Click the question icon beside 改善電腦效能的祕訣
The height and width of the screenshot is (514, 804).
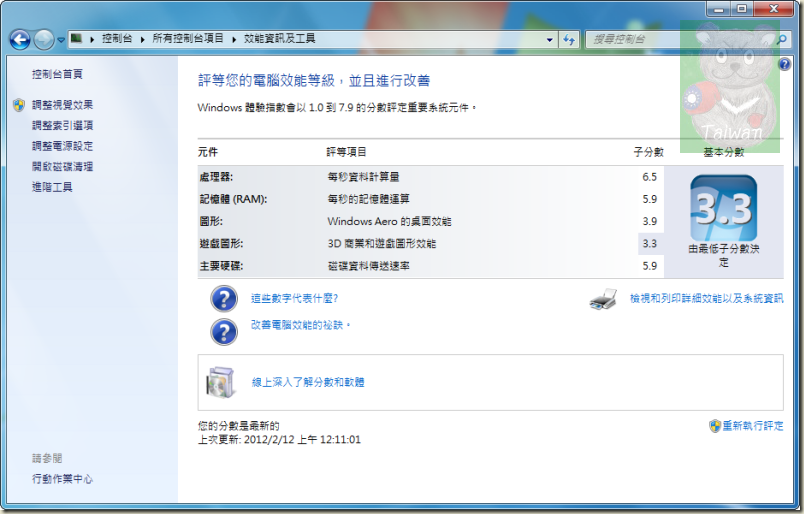(x=224, y=332)
